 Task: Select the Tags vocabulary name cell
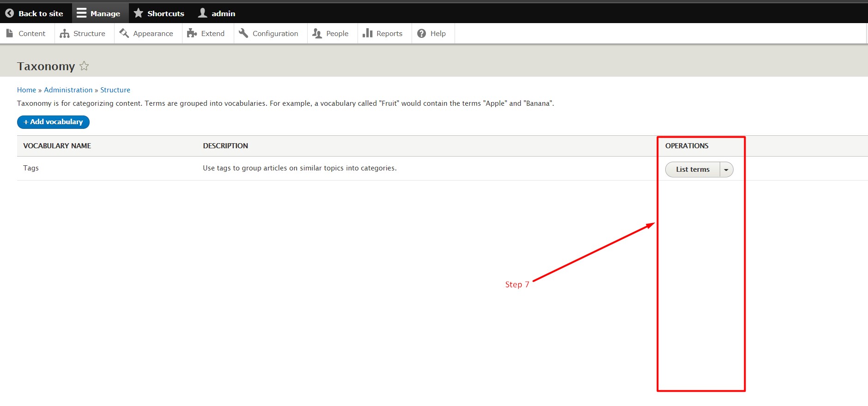click(31, 168)
